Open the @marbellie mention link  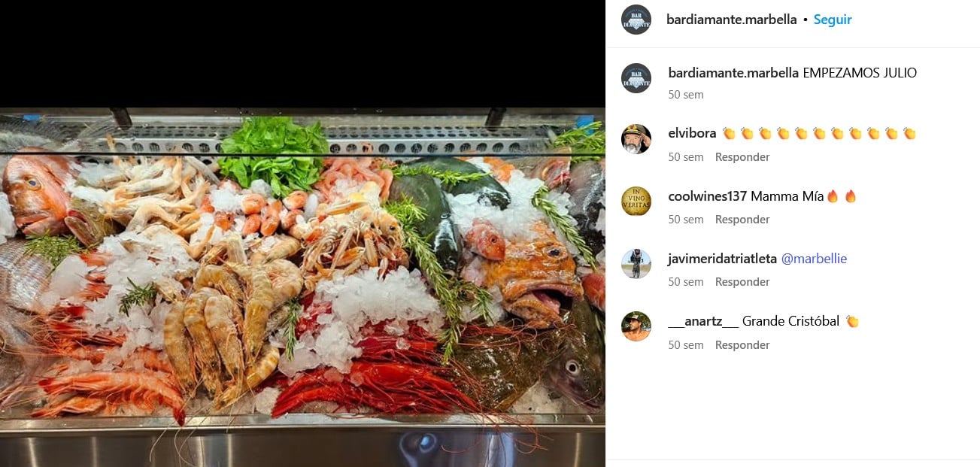click(815, 259)
